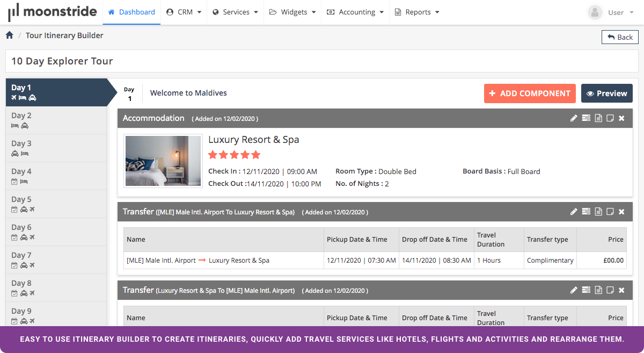
Task: Click pickup time 12/11/2020 07:30 AM cell
Action: tap(361, 261)
